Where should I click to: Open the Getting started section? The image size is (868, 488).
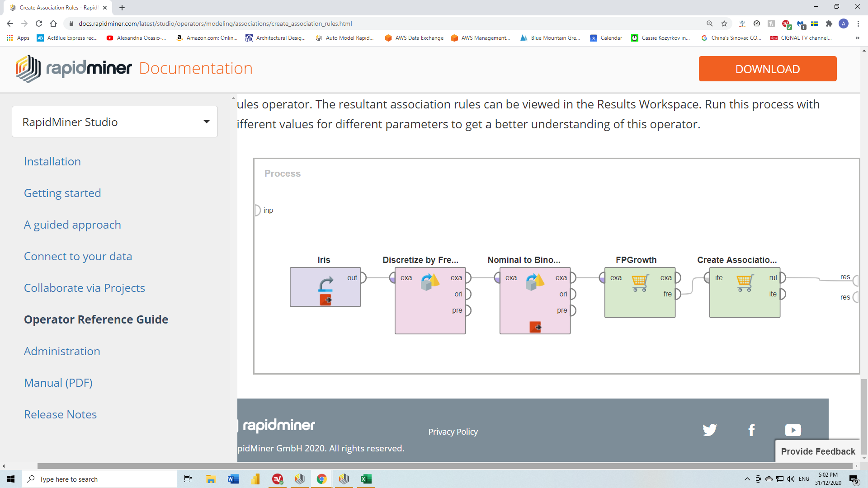click(62, 193)
